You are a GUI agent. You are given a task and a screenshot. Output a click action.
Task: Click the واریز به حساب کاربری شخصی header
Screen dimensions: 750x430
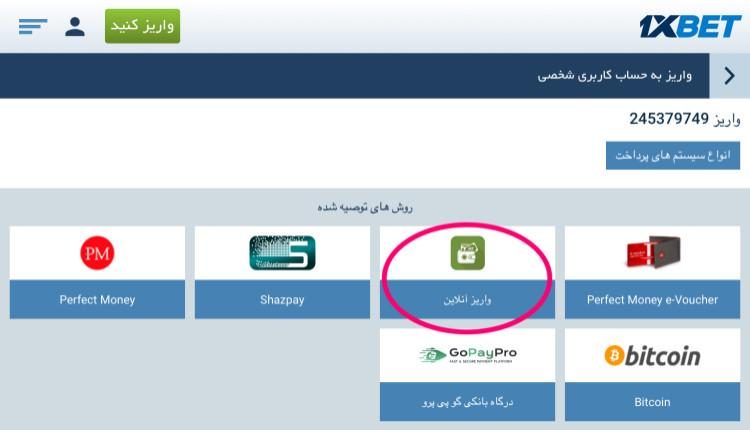(x=615, y=76)
